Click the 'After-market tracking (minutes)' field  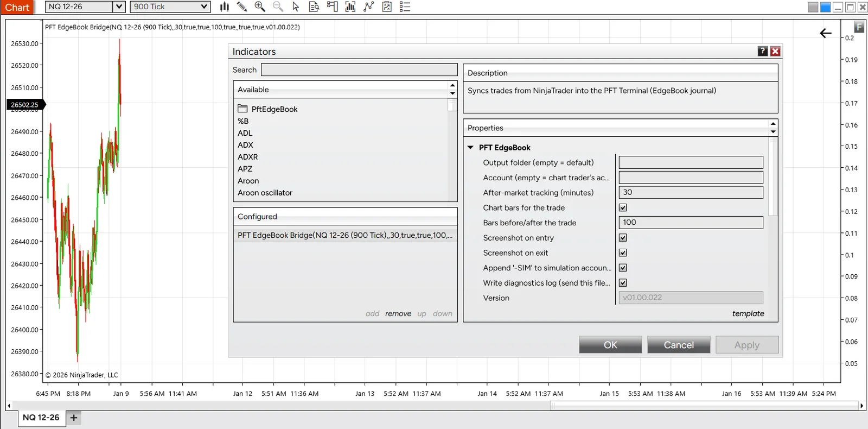(691, 192)
